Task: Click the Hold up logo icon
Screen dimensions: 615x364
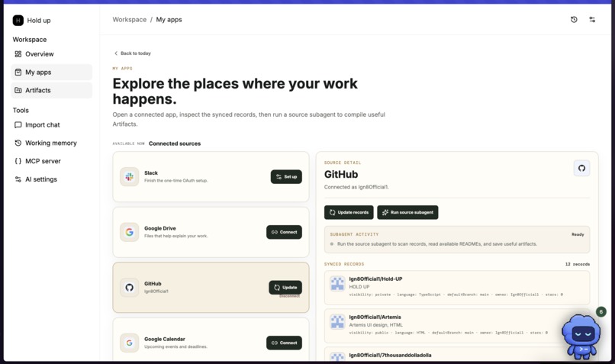Action: coord(18,21)
